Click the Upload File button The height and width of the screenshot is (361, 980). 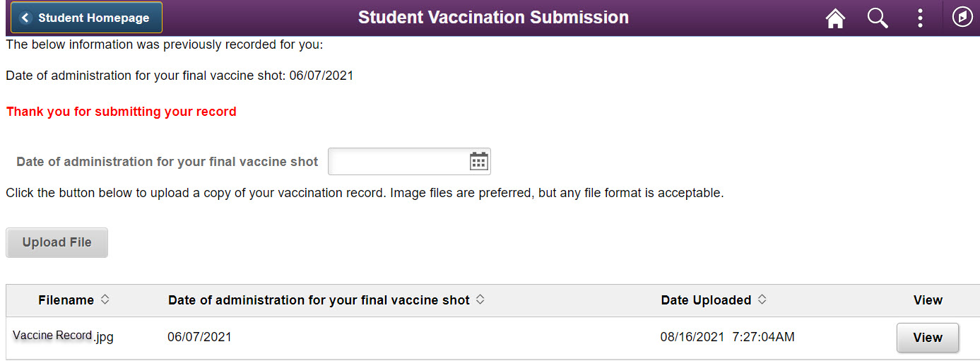[57, 242]
